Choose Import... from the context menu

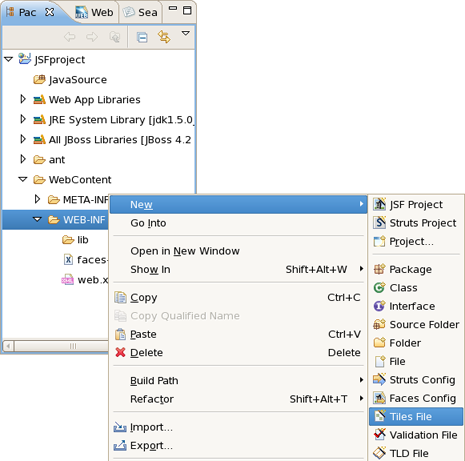coord(238,427)
